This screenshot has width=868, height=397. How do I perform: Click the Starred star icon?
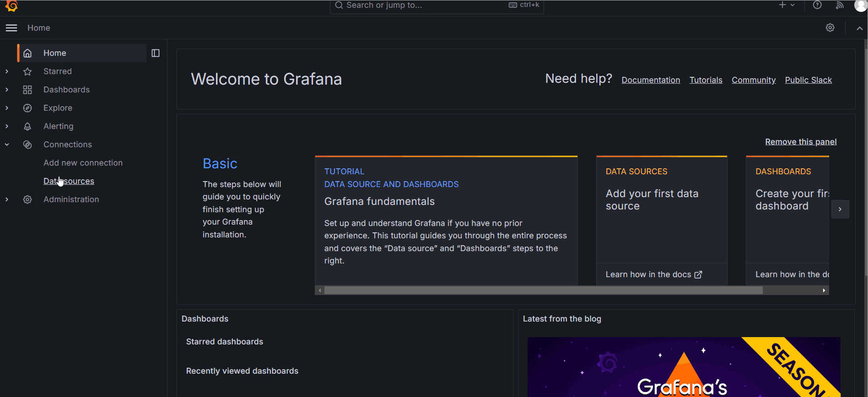pyautogui.click(x=27, y=71)
